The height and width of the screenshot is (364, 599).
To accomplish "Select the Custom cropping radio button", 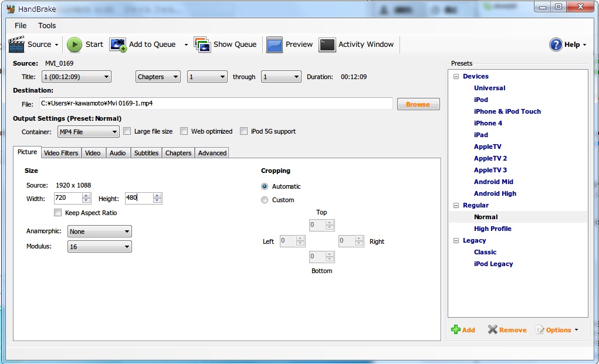I will click(265, 200).
